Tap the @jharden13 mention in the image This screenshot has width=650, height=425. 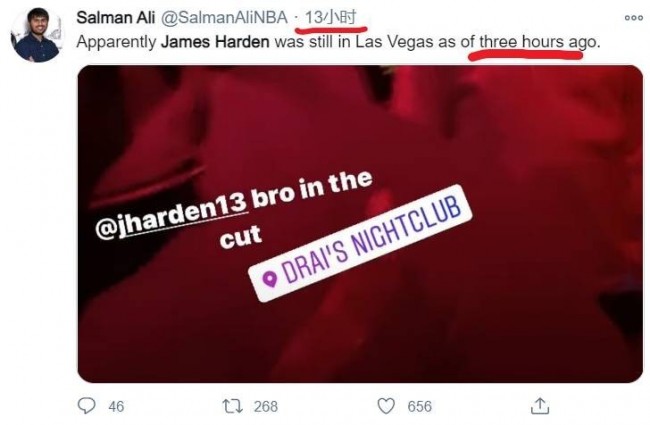coord(171,215)
